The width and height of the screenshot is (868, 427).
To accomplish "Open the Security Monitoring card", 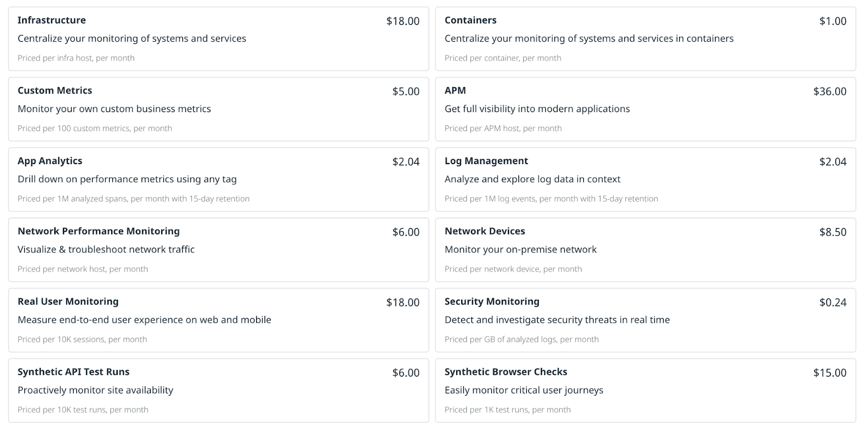I will pos(645,320).
